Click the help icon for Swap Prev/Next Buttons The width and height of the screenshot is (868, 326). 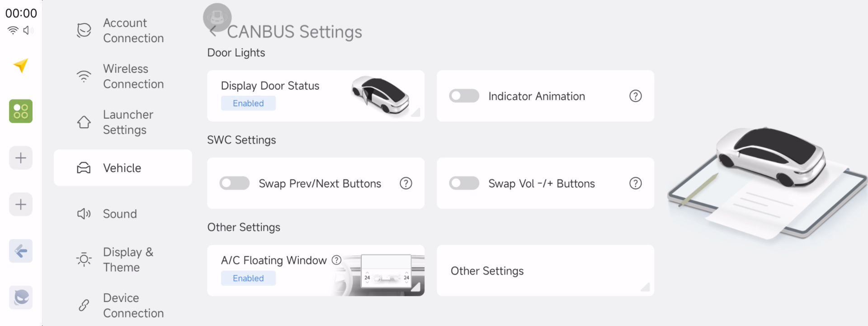406,183
